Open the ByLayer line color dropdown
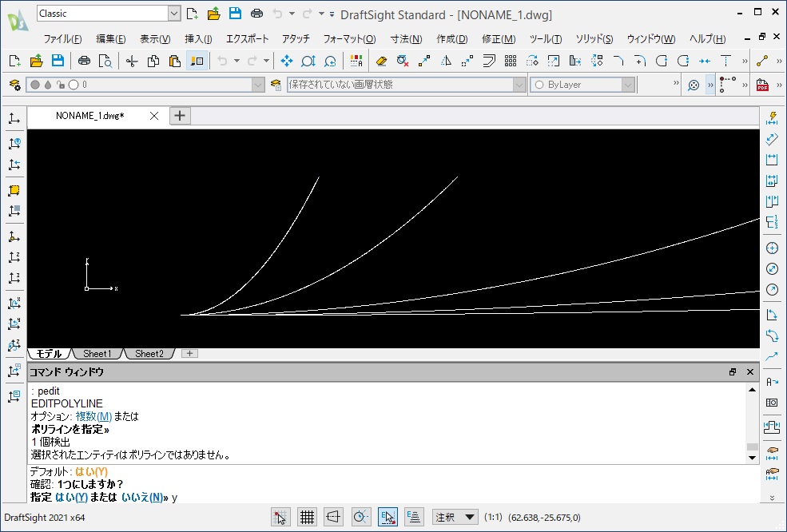Screen dimensions: 787x532 [628, 85]
